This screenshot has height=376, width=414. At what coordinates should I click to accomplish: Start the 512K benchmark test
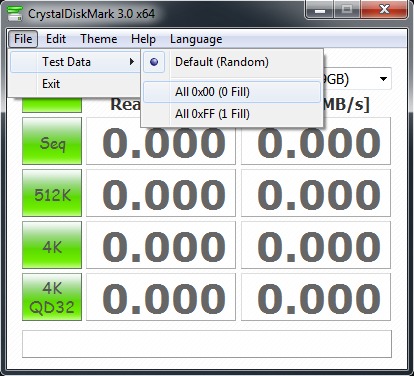click(52, 193)
